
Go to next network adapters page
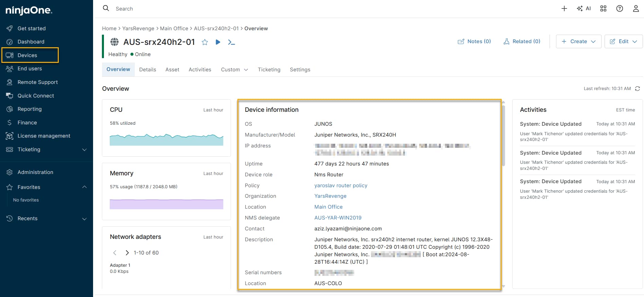point(127,253)
